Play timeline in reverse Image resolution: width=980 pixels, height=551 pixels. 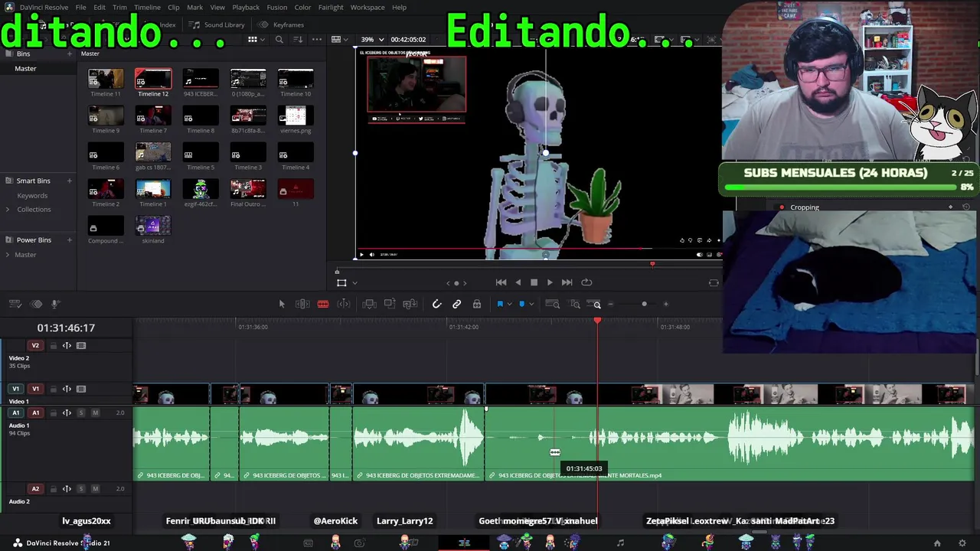[x=518, y=282]
